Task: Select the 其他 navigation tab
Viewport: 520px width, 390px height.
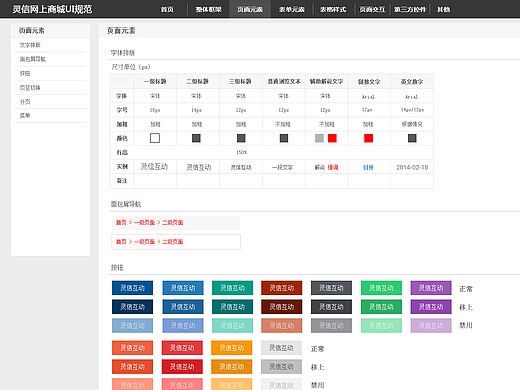Action: (x=444, y=9)
